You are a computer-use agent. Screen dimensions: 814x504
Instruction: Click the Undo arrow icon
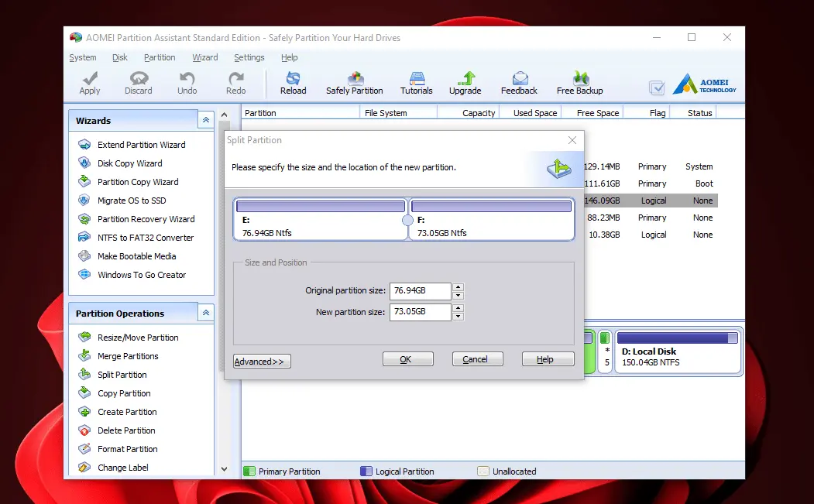(x=187, y=78)
